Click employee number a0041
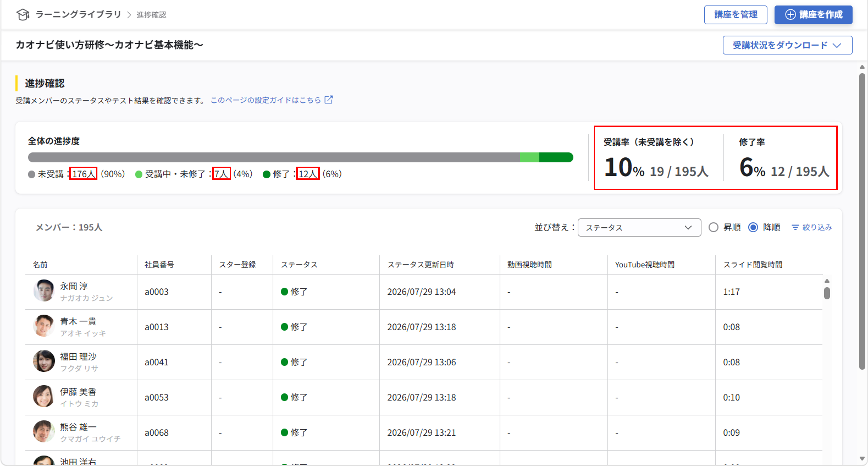This screenshot has width=868, height=466. (156, 363)
